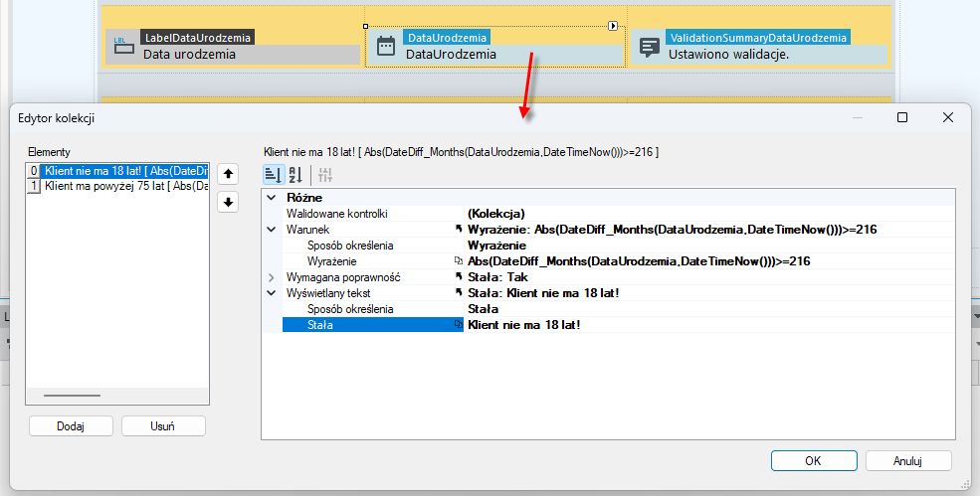Move selected element down with the arrow button
This screenshot has width=980, height=496.
[228, 202]
